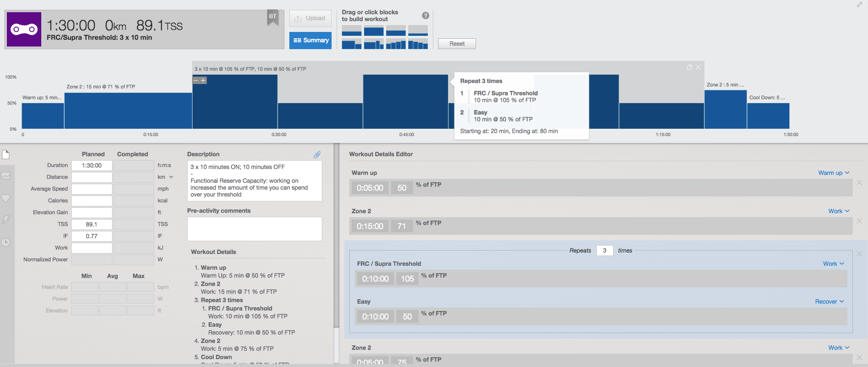Viewport: 868px width, 367px height.
Task: Edit the Repeats count field
Action: click(x=605, y=251)
